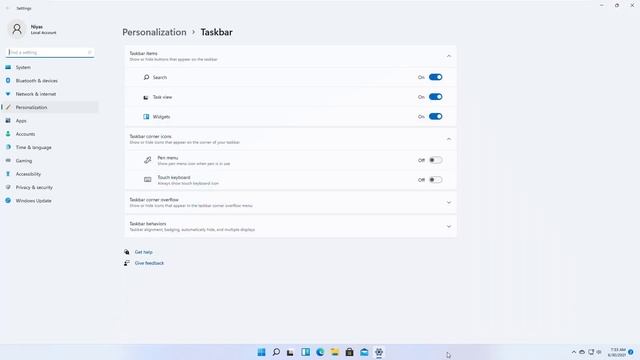Open Bluetooth & devices settings

(50, 81)
